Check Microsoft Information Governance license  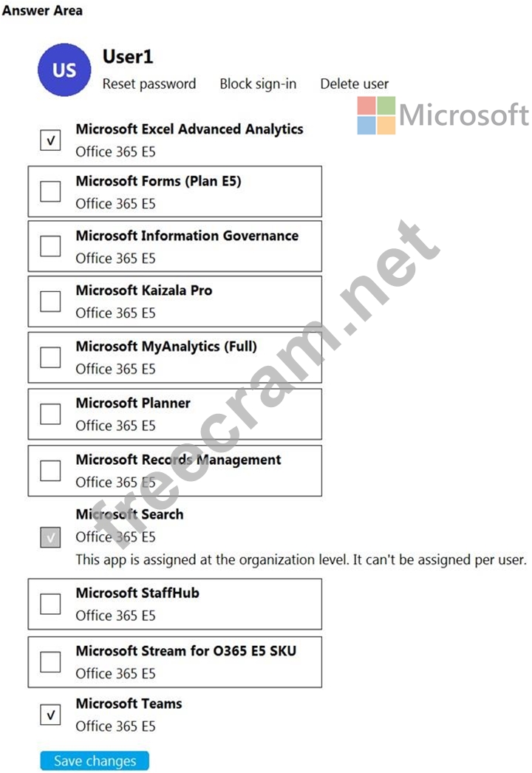point(50,246)
